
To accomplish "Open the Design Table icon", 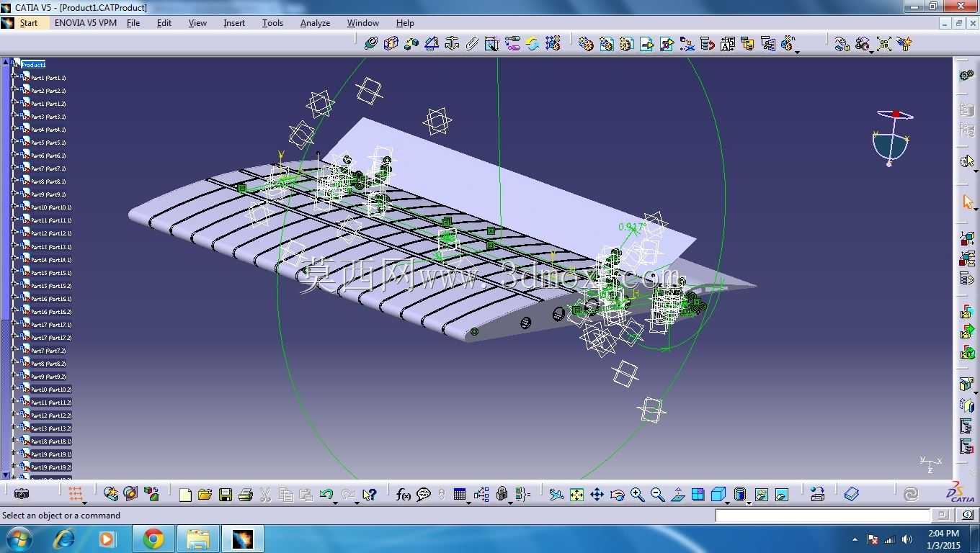I will pyautogui.click(x=460, y=495).
